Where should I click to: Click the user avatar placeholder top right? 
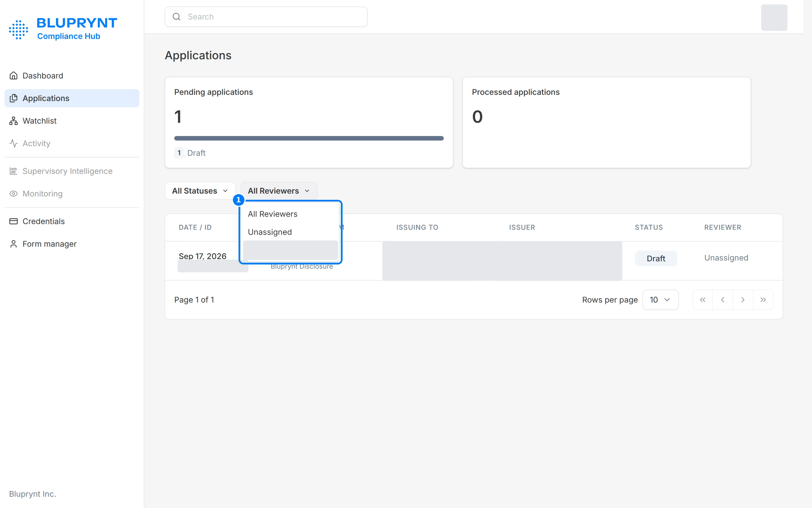click(x=774, y=18)
